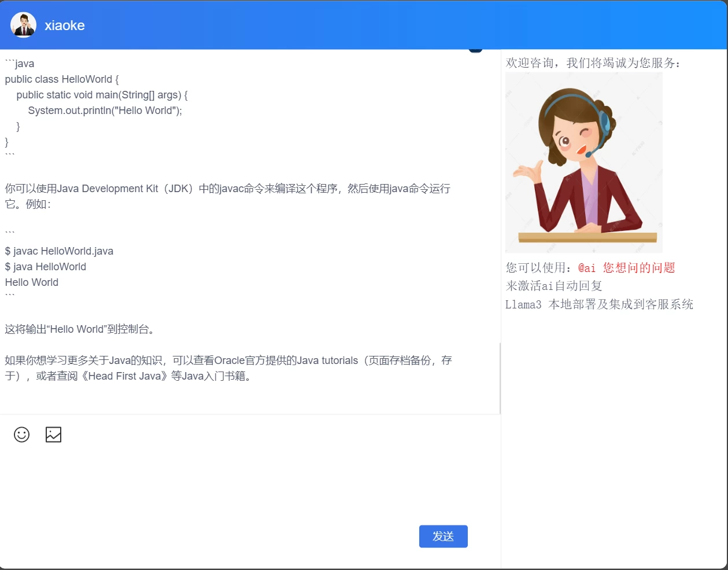
Task: Click the 'public static void main' line
Action: pyautogui.click(x=102, y=95)
